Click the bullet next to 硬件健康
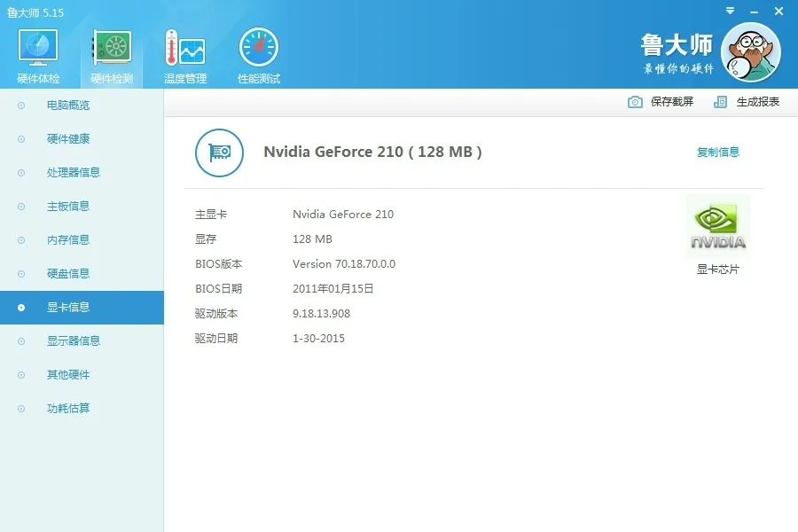The width and height of the screenshot is (798, 532). point(21,139)
